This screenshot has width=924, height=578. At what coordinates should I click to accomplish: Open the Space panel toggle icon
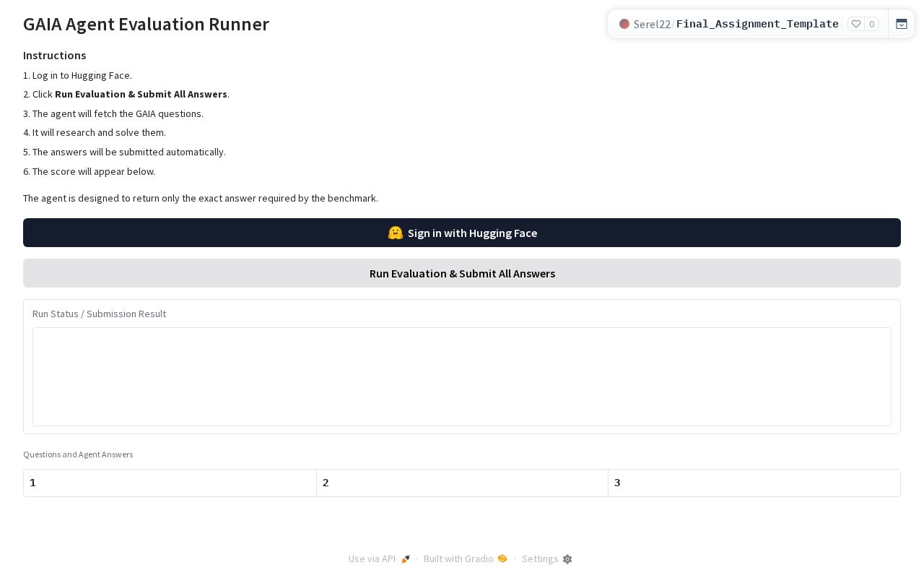pos(902,24)
